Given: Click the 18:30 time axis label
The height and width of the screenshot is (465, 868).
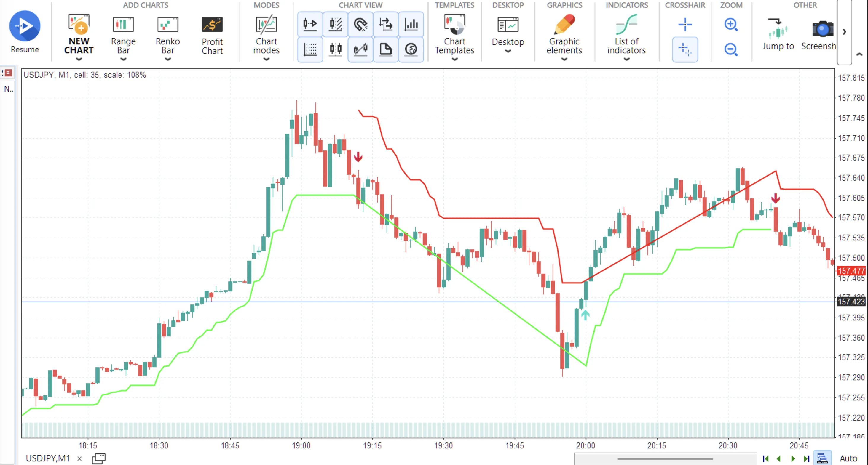Looking at the screenshot, I should click(159, 445).
